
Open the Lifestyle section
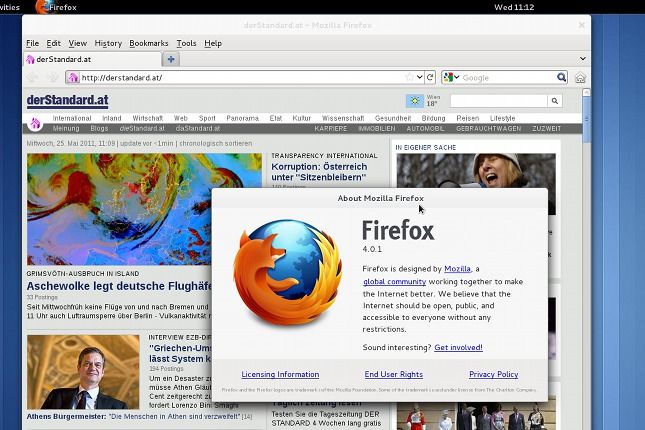tap(502, 118)
